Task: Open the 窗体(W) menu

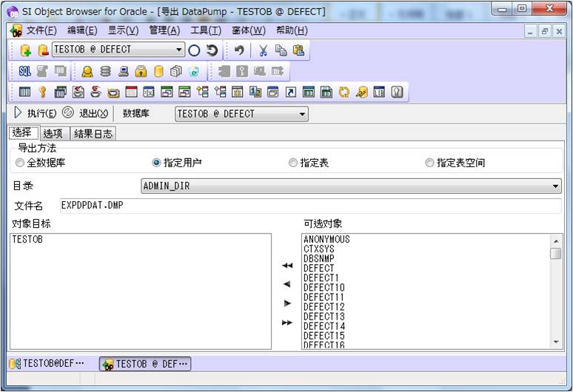Action: point(249,30)
